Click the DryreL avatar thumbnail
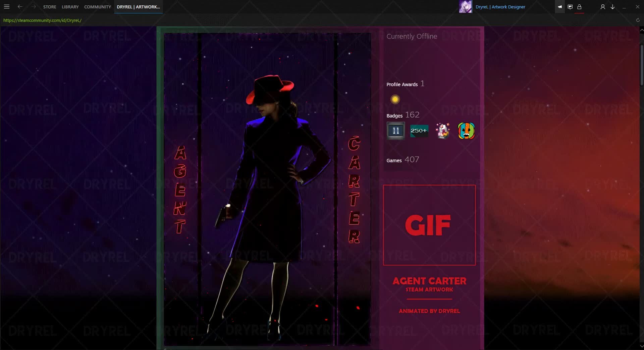 [x=466, y=7]
